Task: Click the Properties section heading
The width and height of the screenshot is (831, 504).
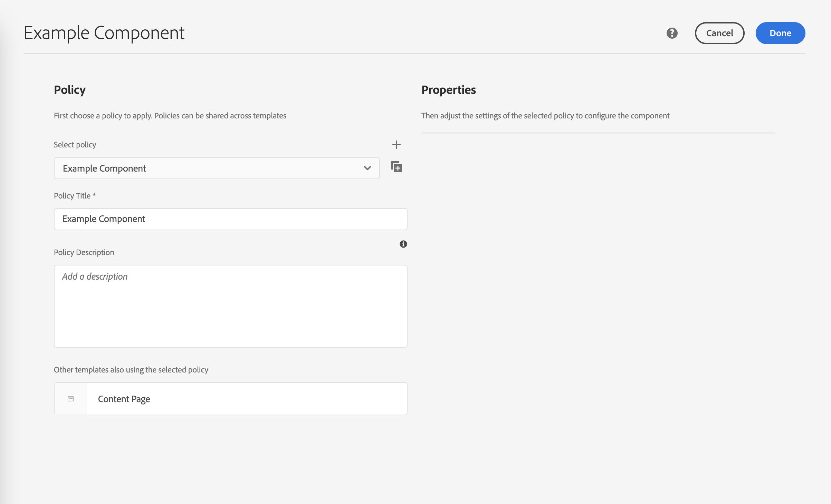Action: pyautogui.click(x=448, y=90)
